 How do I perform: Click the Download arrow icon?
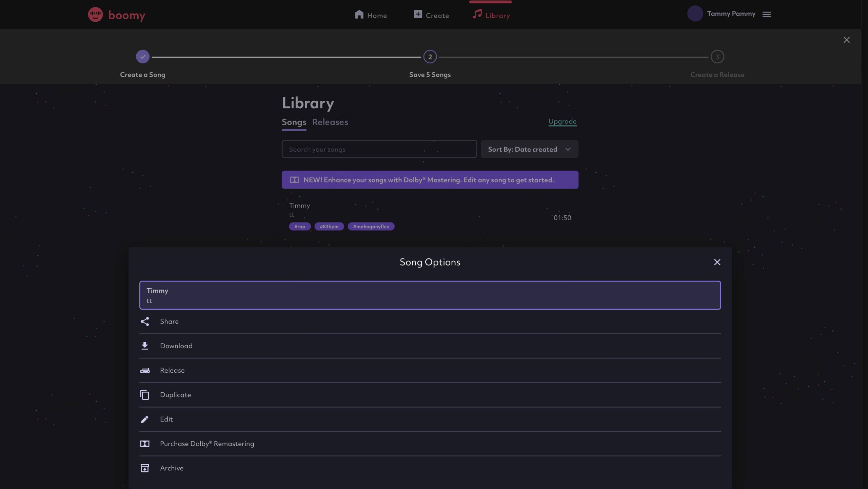coord(145,346)
